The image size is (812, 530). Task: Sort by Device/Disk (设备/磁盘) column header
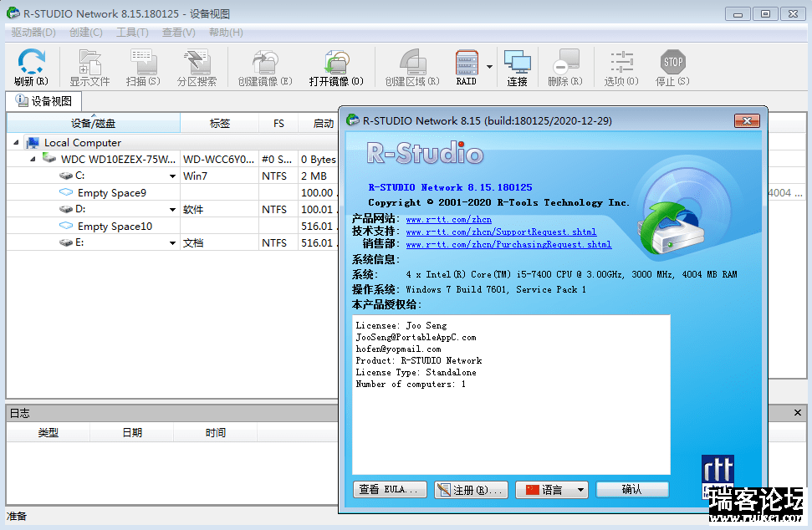[x=93, y=123]
